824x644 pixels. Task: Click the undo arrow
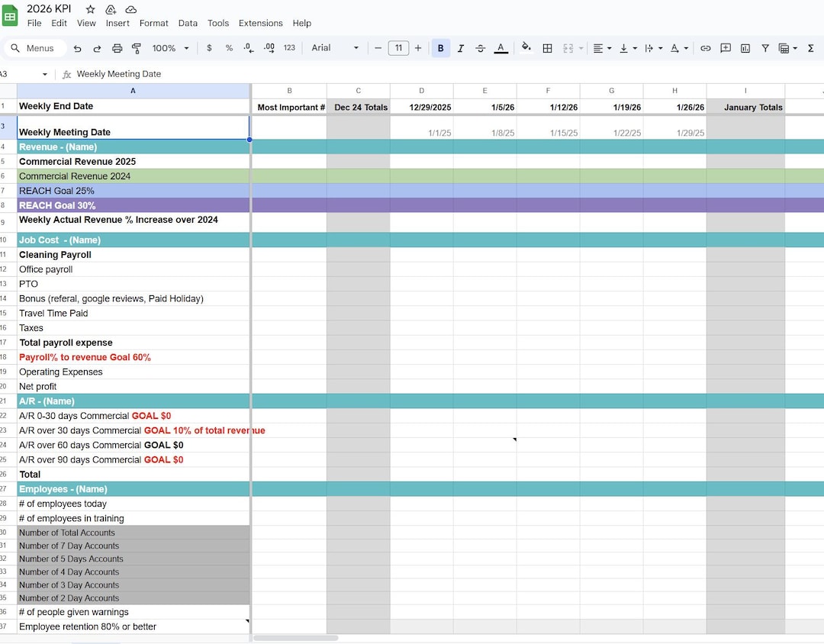point(77,48)
